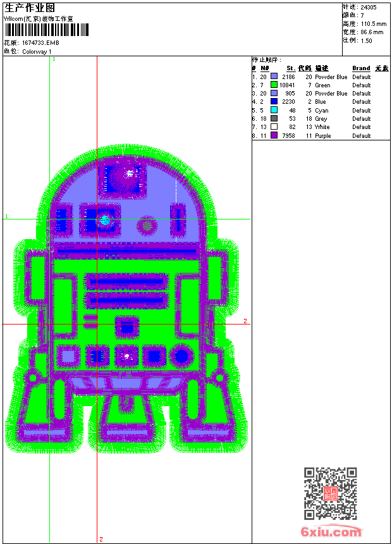
Task: Click the Powder Blue swatch in the 2186-stitch row
Action: click(x=274, y=77)
